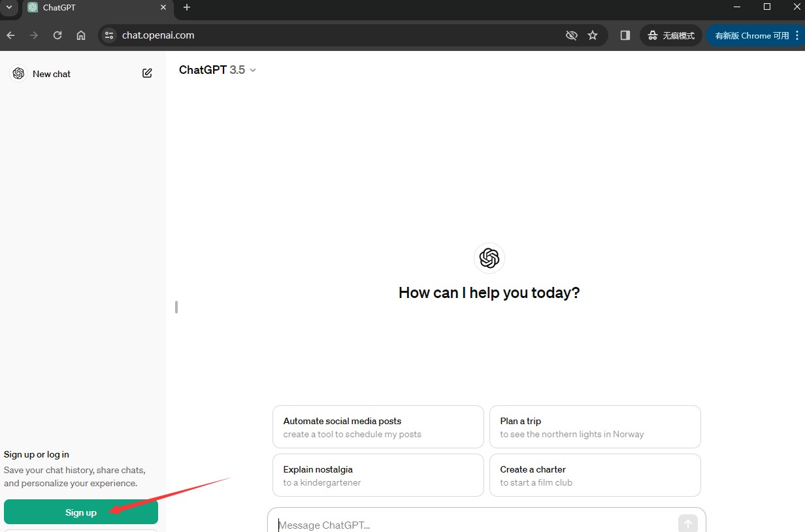Close the ChatGPT tab

coord(163,7)
